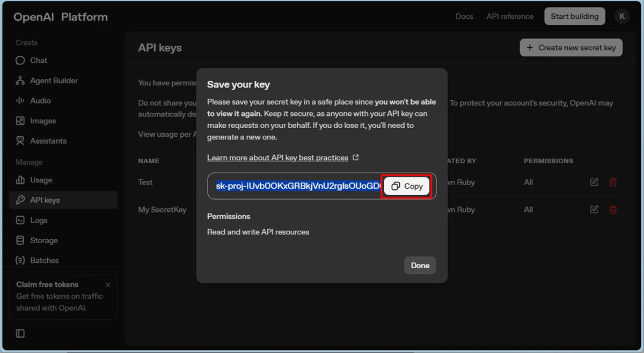Click the Save your key dialog title

coord(238,85)
